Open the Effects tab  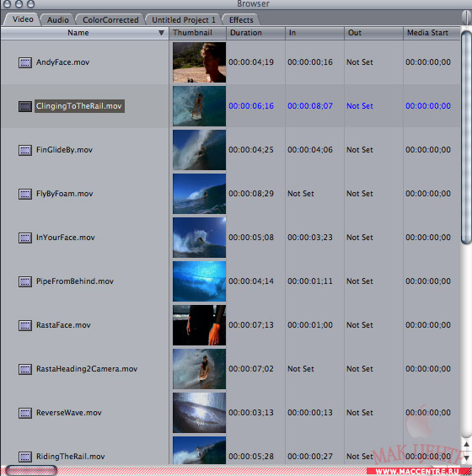pyautogui.click(x=241, y=19)
